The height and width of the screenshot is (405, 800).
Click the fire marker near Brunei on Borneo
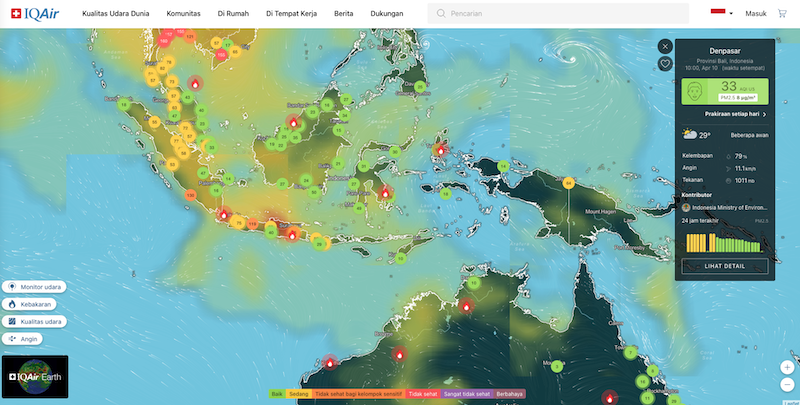(x=293, y=122)
